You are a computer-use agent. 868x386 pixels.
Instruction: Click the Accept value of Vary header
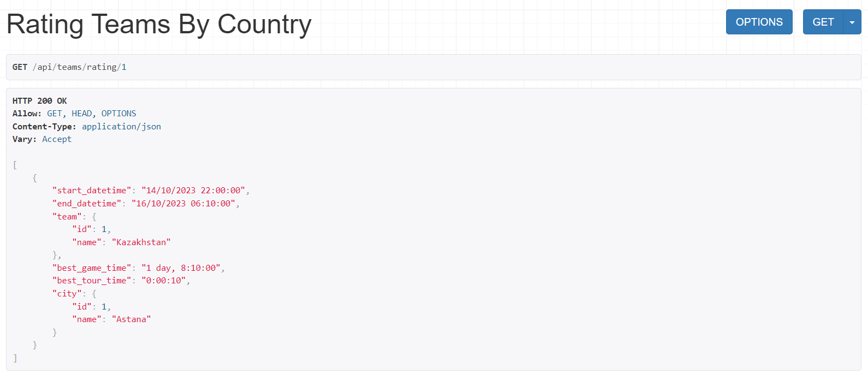(57, 139)
